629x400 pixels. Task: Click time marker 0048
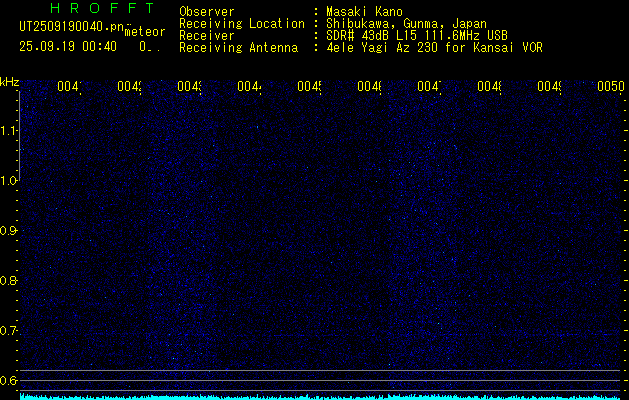(x=489, y=87)
